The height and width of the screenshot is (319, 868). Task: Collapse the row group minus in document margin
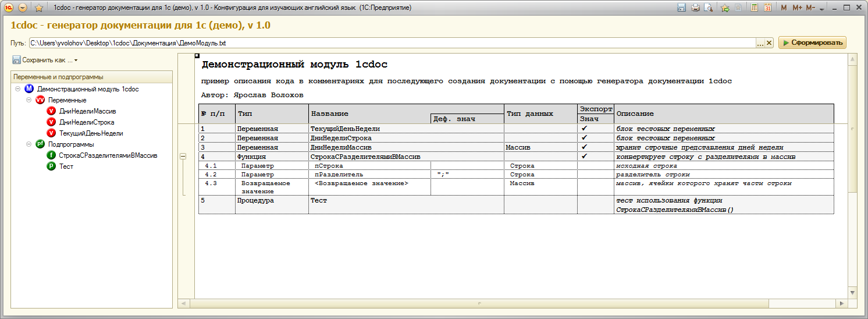(x=183, y=157)
